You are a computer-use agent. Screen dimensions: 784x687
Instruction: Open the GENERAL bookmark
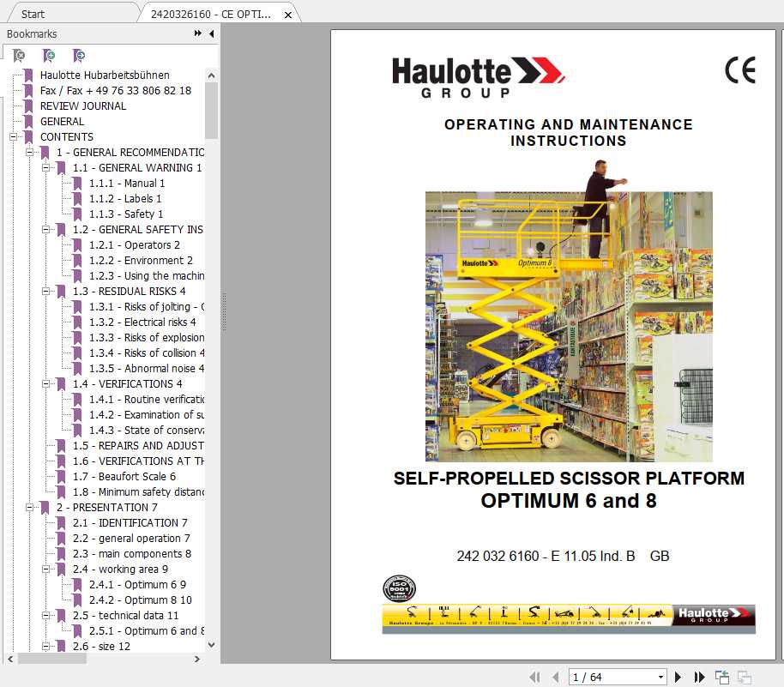point(62,122)
